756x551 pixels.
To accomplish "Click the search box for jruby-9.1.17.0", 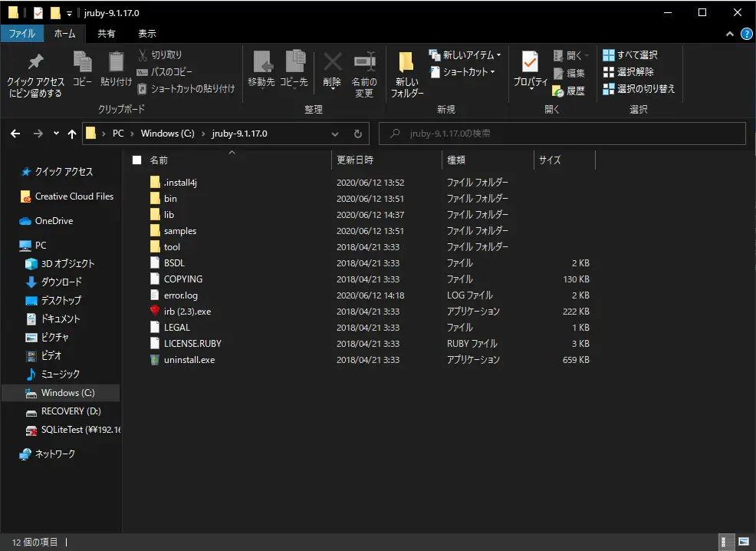I will coord(562,134).
